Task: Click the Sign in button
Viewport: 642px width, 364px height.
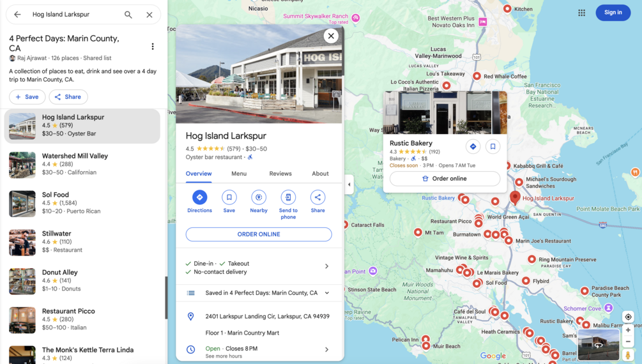Action: point(613,13)
